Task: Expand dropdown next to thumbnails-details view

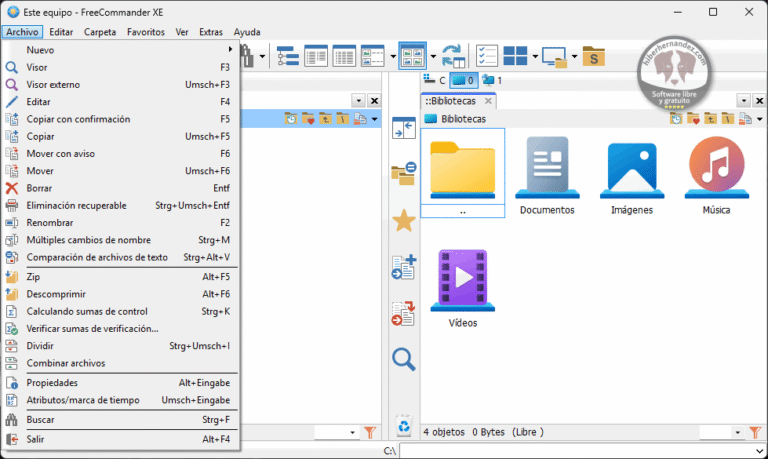Action: pos(393,57)
